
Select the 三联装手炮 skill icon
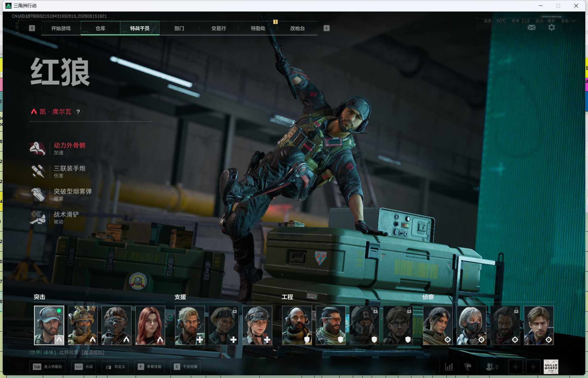pos(38,171)
